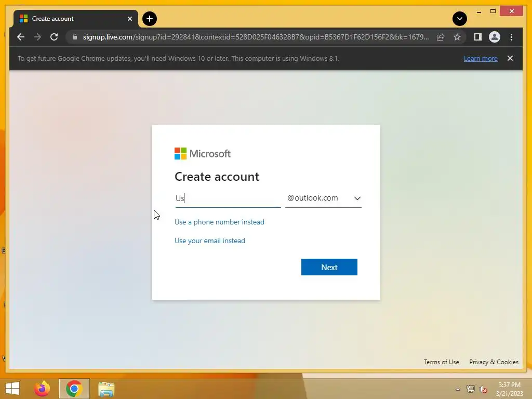The image size is (532, 399).
Task: Bookmark this page with the star icon
Action: (x=457, y=37)
